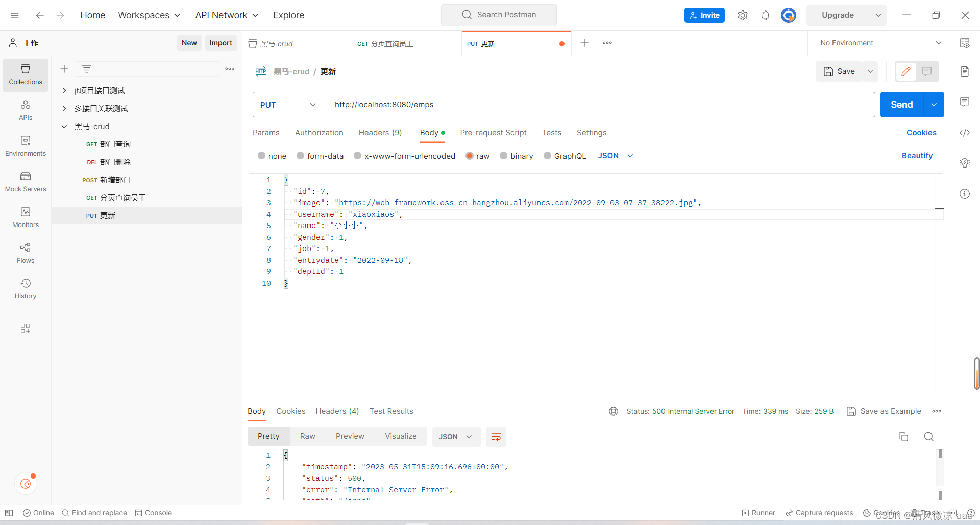
Task: Open the History sidebar panel
Action: click(x=26, y=289)
